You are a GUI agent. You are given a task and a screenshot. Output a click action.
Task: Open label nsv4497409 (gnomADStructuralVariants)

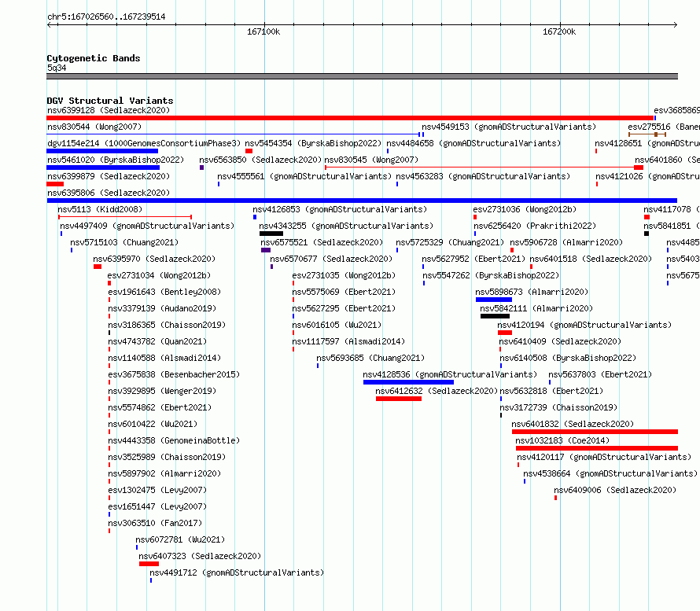[x=147, y=226]
